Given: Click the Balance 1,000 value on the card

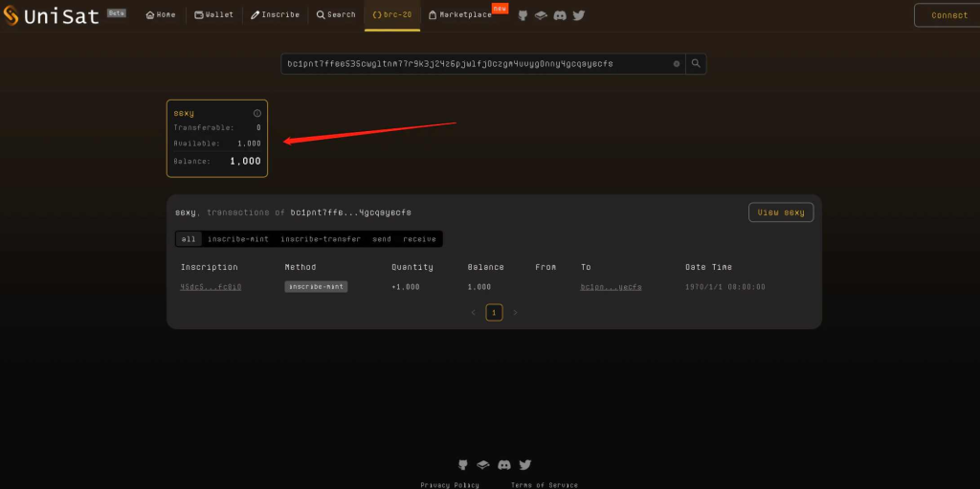Looking at the screenshot, I should [245, 162].
